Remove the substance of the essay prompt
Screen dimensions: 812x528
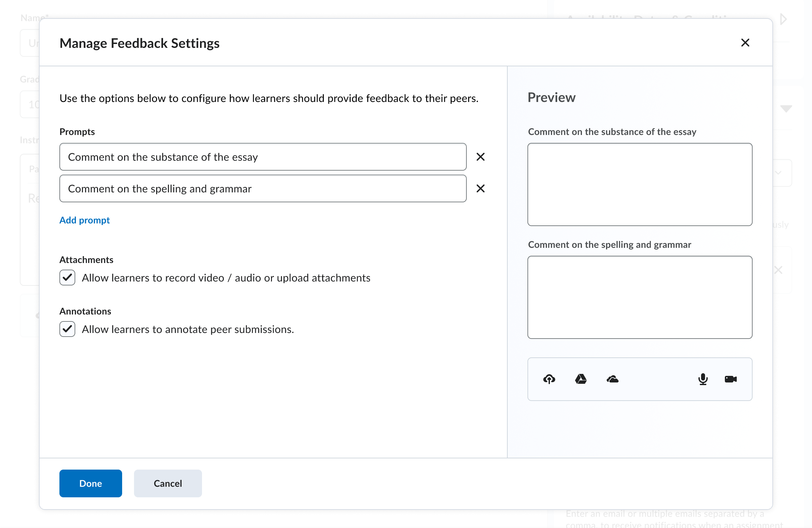[480, 157]
